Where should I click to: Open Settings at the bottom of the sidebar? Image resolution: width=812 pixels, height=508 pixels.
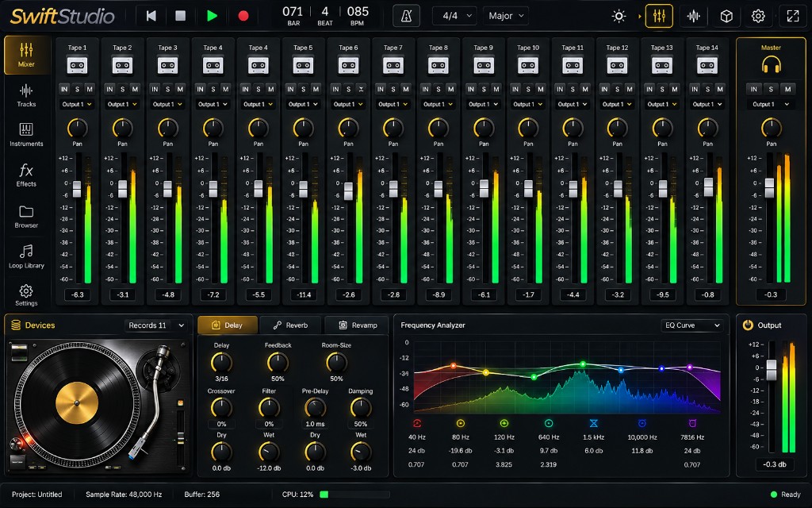pyautogui.click(x=26, y=295)
